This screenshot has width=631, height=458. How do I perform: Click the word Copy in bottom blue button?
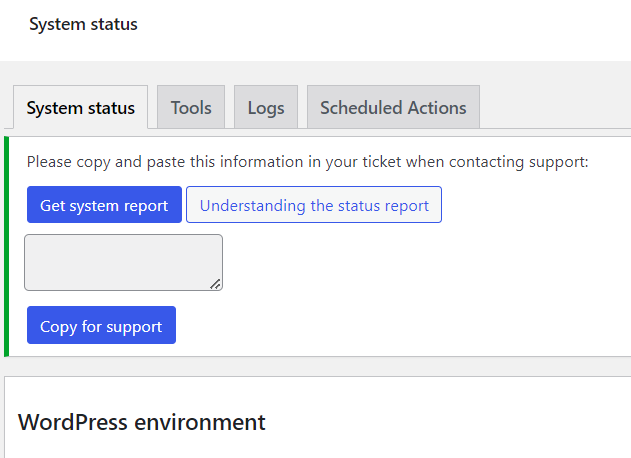58,327
